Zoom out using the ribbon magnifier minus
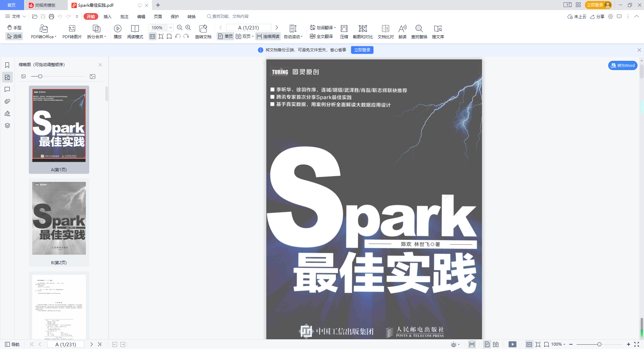644x349 pixels. pos(180,28)
